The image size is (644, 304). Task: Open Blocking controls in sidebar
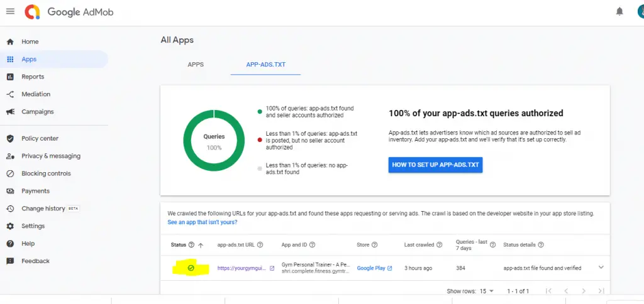46,173
